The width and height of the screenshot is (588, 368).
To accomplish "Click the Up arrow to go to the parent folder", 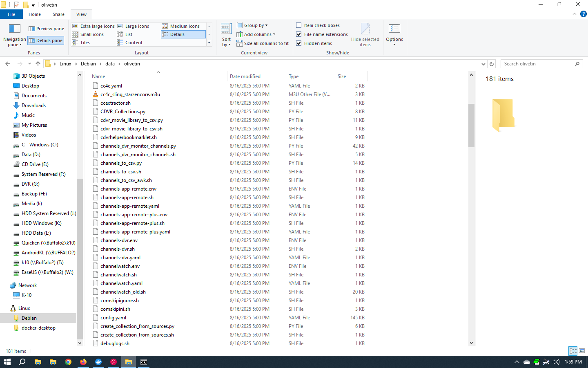I will tap(38, 64).
